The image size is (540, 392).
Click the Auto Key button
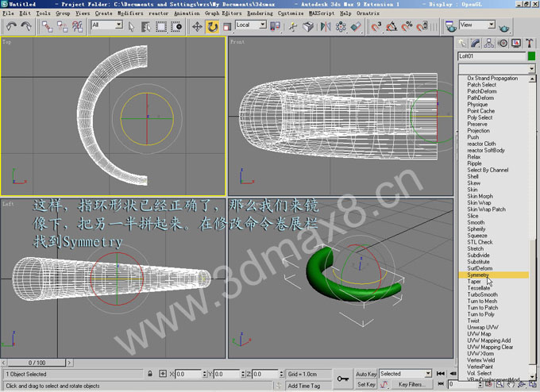tap(366, 374)
